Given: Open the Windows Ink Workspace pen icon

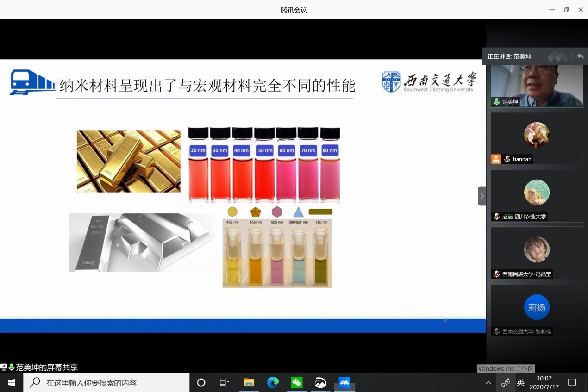Looking at the screenshot, I should pyautogui.click(x=506, y=382).
